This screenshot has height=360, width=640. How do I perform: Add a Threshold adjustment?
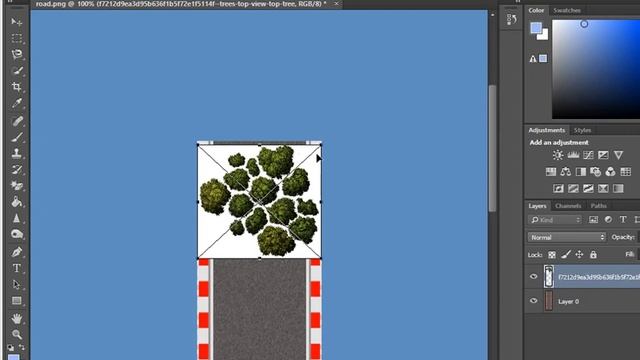(588, 189)
